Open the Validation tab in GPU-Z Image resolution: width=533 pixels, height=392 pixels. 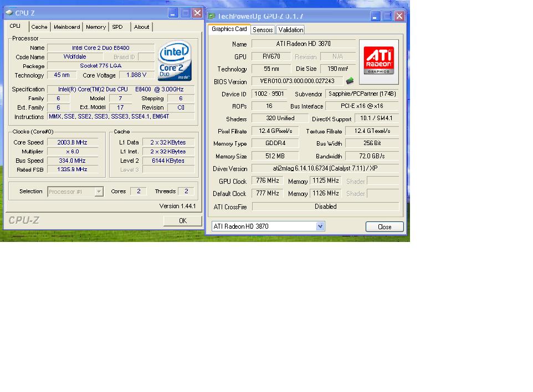tap(291, 30)
